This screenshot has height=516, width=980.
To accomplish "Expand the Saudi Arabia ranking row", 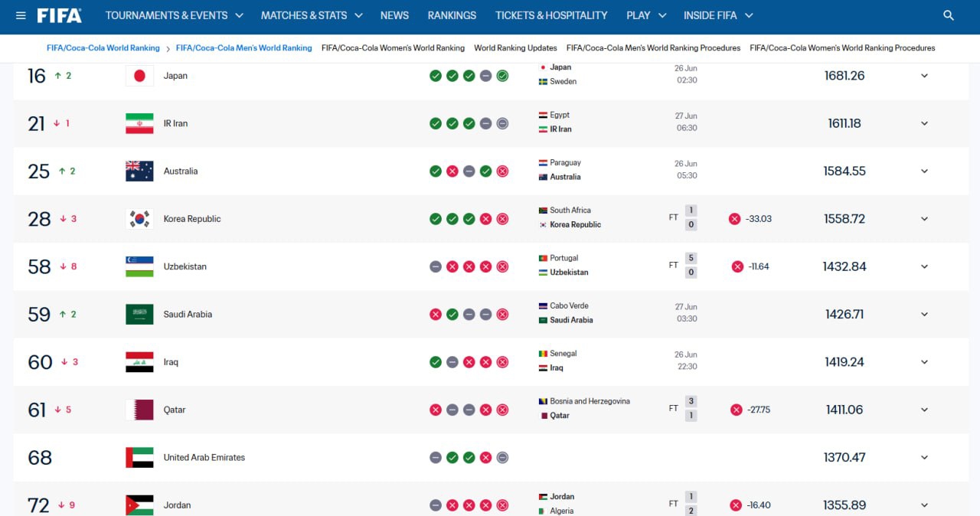I will pos(924,315).
